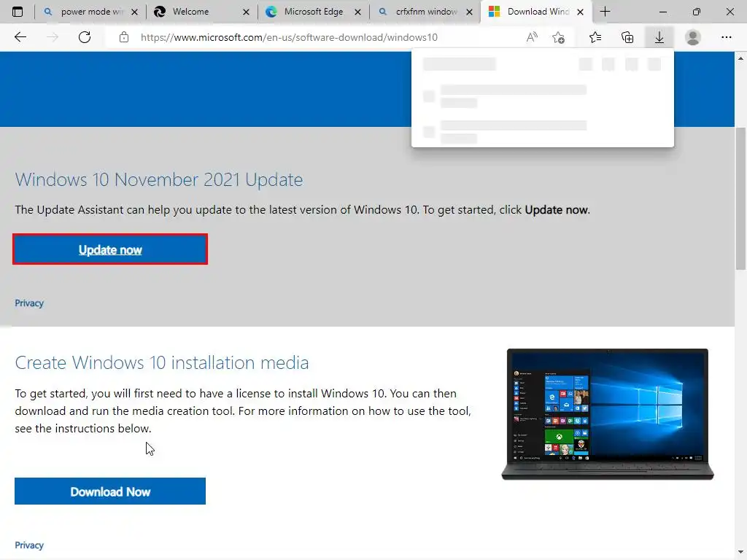Click the Download Now button

coord(110,491)
